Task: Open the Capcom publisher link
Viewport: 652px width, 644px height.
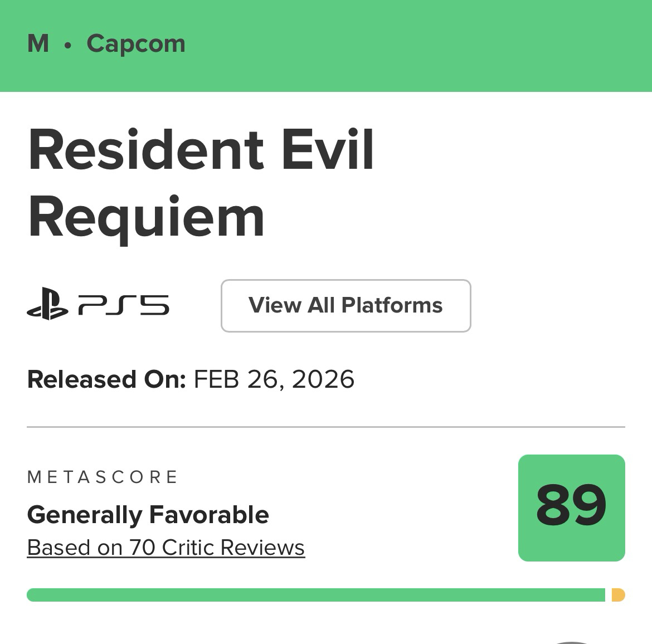Action: pos(136,43)
